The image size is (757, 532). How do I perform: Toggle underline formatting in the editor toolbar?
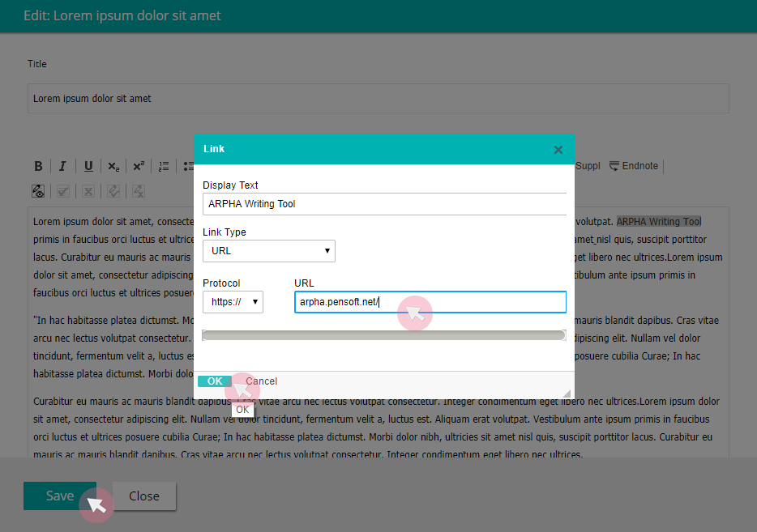(x=88, y=166)
